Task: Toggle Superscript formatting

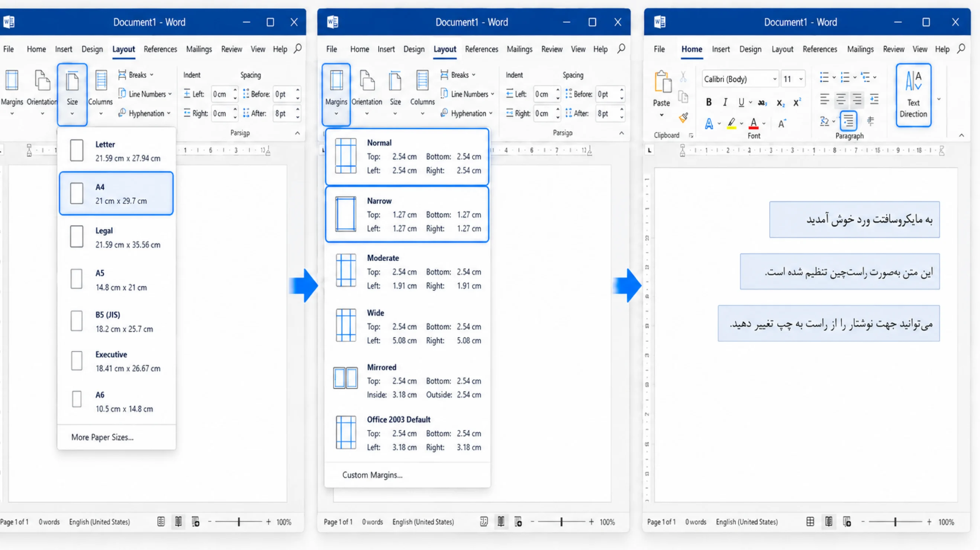Action: click(x=797, y=102)
